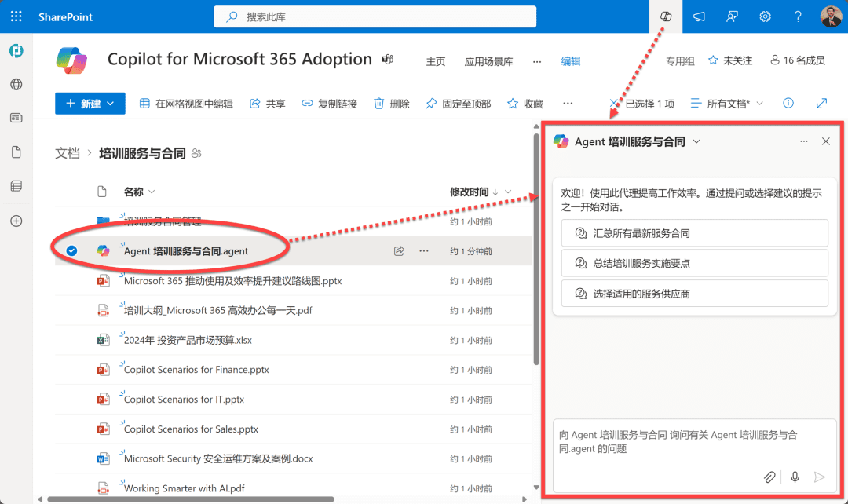848x504 pixels.
Task: Select prompt 汇总所有最新服务合同
Action: point(694,233)
